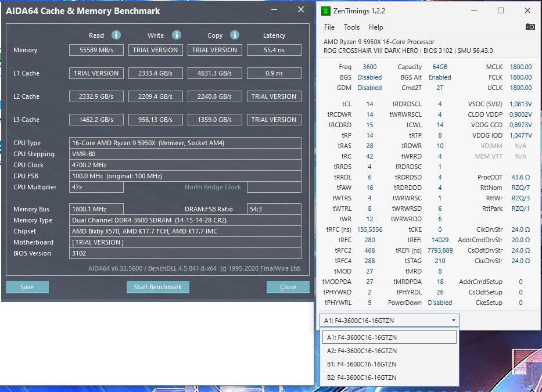Maximize the ZenTimings window
Image resolution: width=542 pixels, height=392 pixels.
(501, 10)
